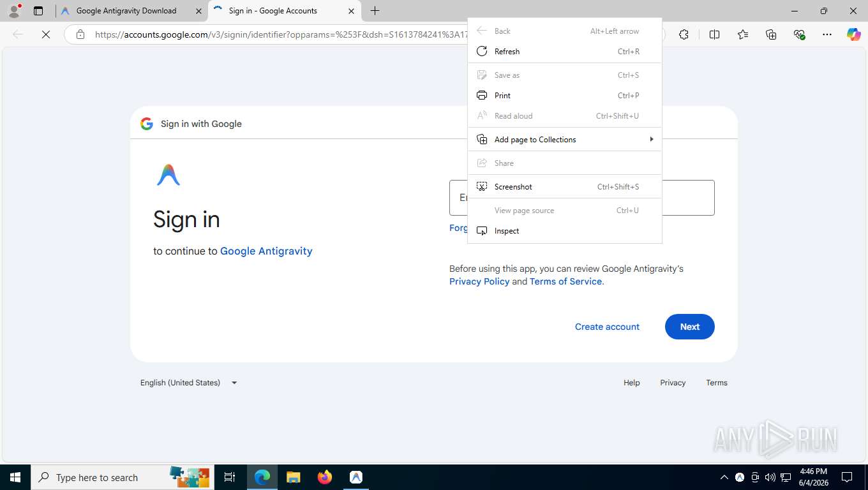868x490 pixels.
Task: Open Microsoft Edge from the taskbar
Action: [x=262, y=477]
